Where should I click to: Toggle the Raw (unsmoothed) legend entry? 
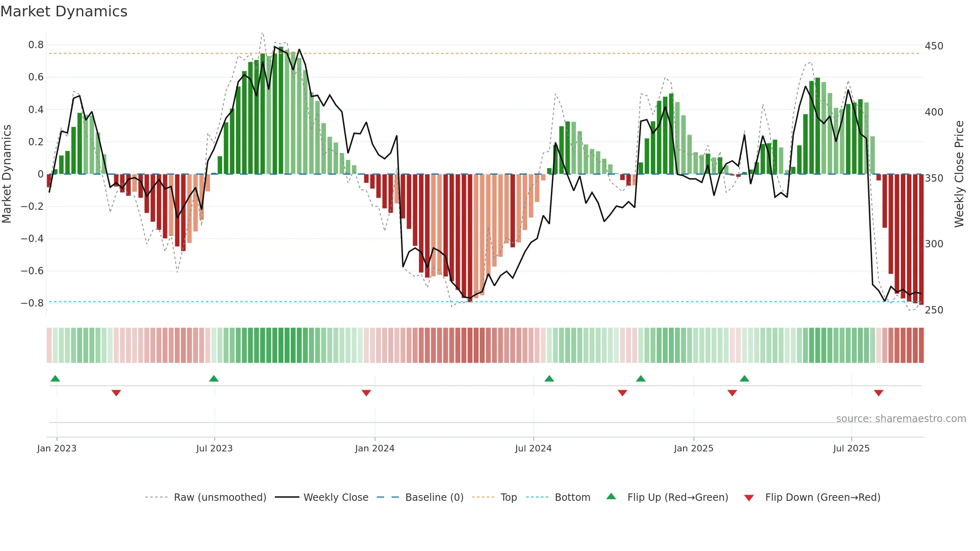tap(206, 497)
